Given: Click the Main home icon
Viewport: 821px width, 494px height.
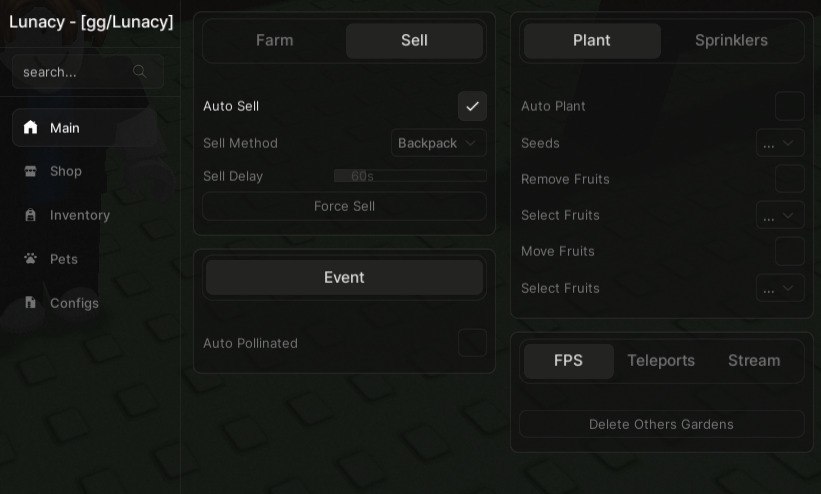Looking at the screenshot, I should click(x=30, y=127).
